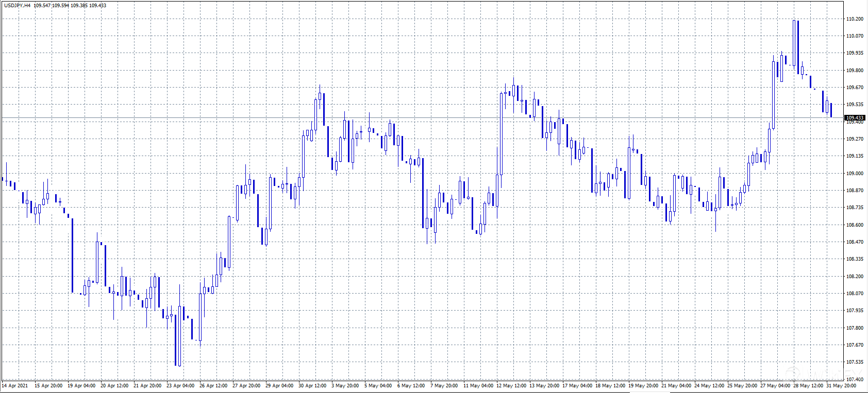Select the 27 May 04:00 time label
This screenshot has width=868, height=393.
775,386
